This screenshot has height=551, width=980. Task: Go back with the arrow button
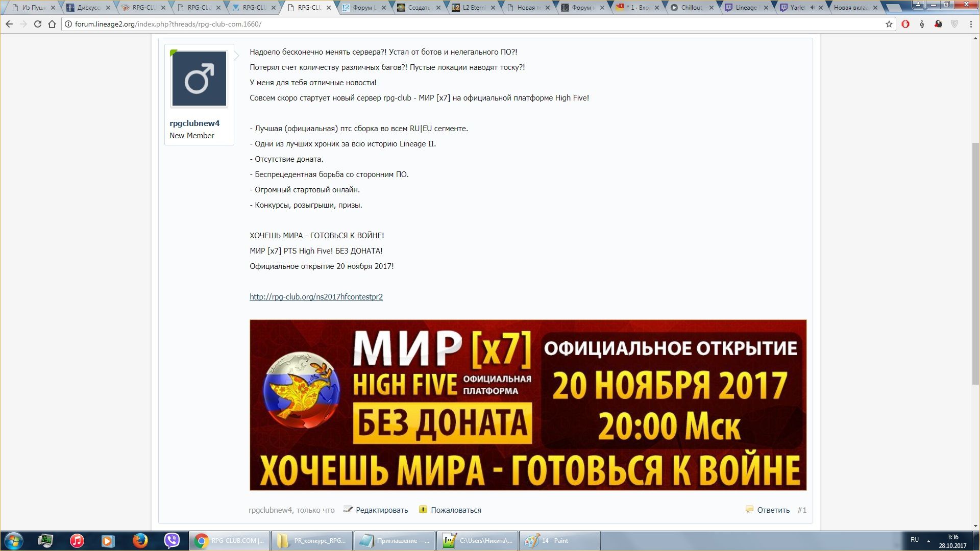9,24
